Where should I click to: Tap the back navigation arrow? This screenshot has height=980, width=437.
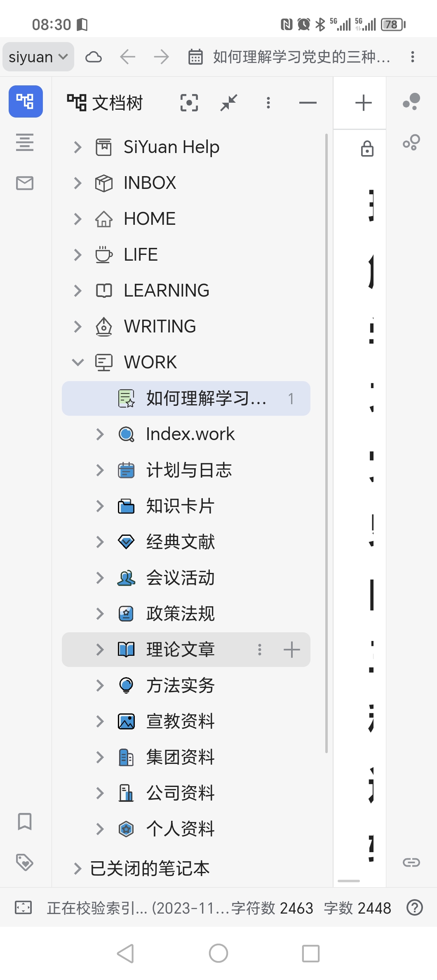(x=127, y=57)
